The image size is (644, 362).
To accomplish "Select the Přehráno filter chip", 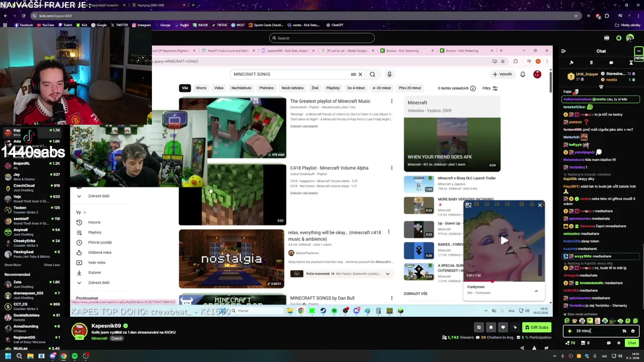I will tap(267, 88).
